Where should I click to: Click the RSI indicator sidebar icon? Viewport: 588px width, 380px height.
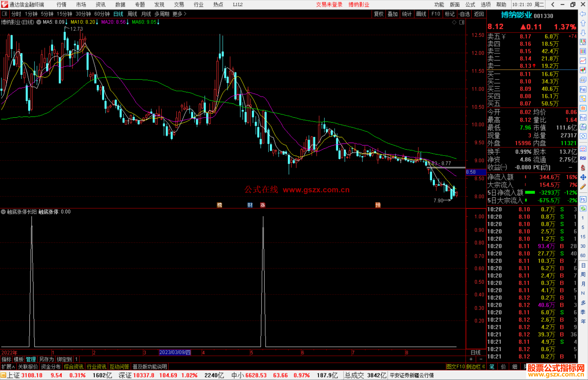coord(583,158)
